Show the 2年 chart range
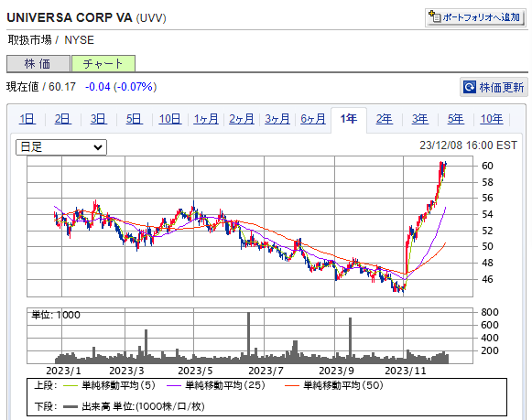 [385, 119]
